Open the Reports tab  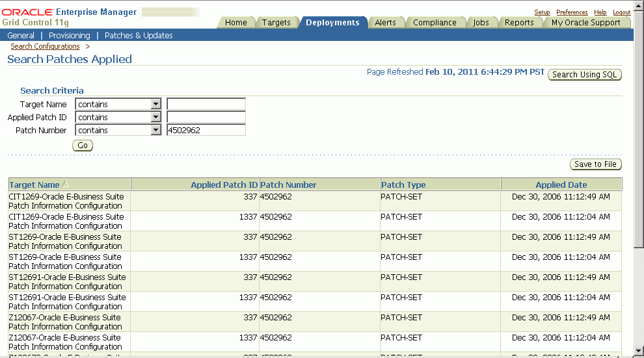pyautogui.click(x=519, y=23)
